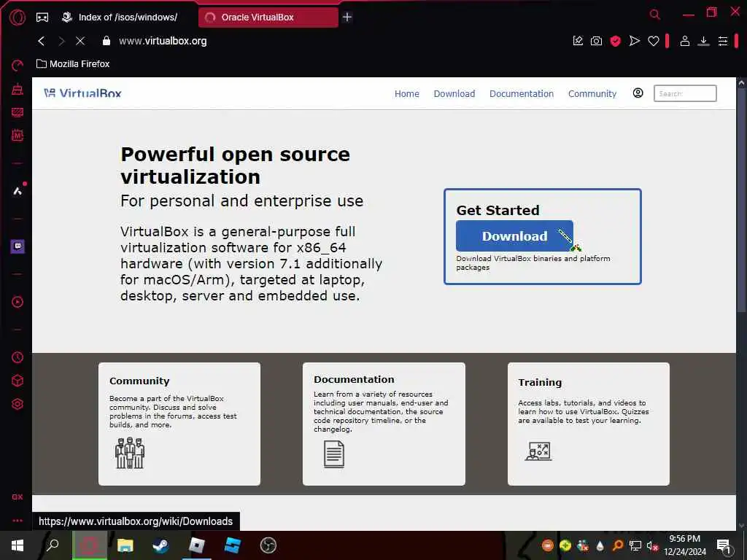Open the Download navigation link
Image resolution: width=747 pixels, height=560 pixels.
454,94
